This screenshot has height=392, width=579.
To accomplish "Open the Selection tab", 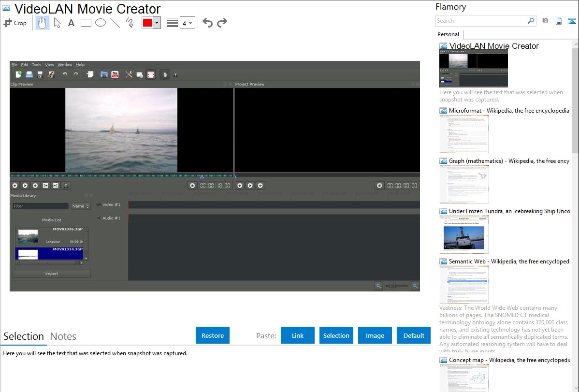I will 24,336.
